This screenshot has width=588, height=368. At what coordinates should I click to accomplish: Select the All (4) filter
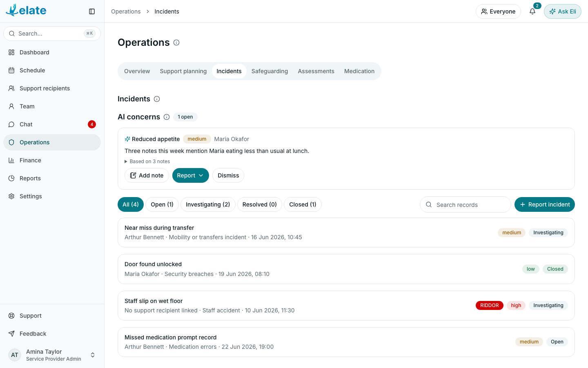pos(131,204)
